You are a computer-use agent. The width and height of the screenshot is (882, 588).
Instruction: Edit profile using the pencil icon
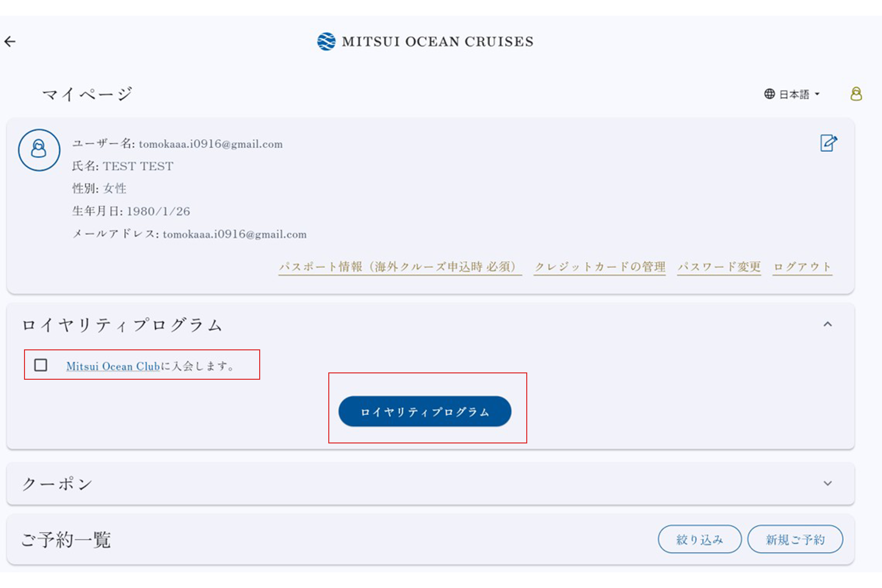click(829, 143)
